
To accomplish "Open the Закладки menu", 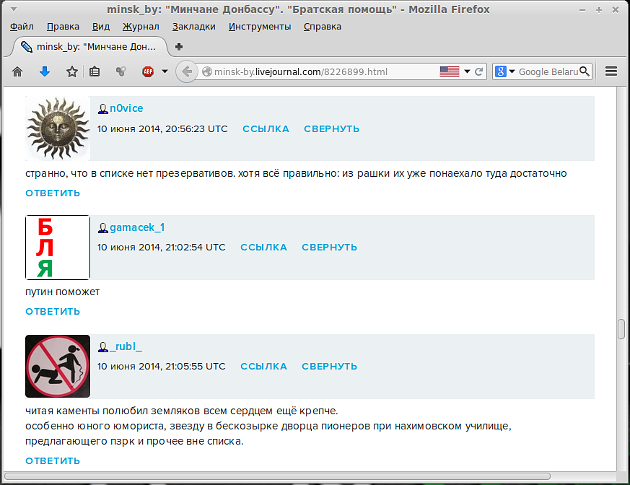I will tap(193, 26).
